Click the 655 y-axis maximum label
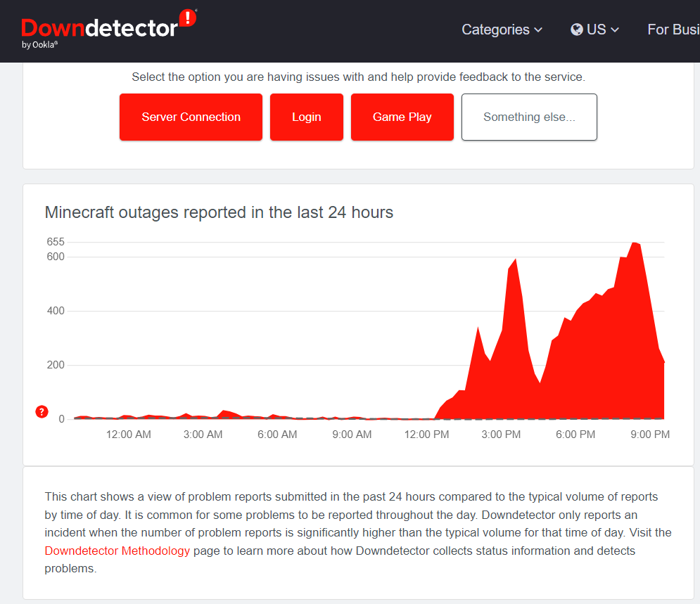The image size is (700, 604). click(56, 242)
